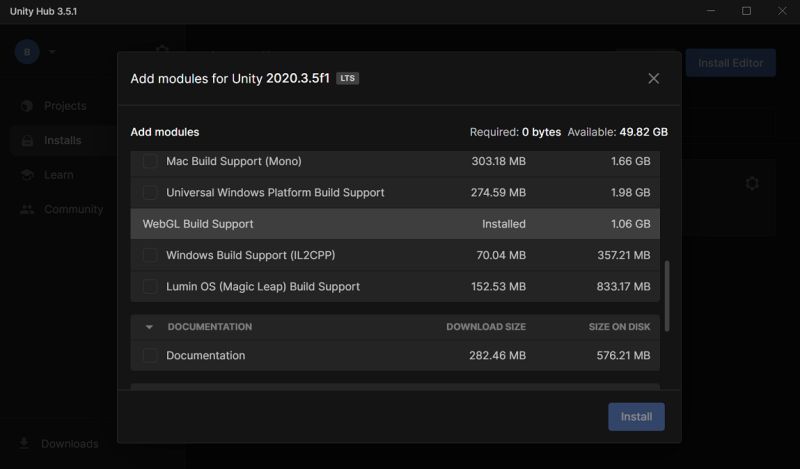Click the modules list scrollbar
800x469 pixels.
coord(667,296)
